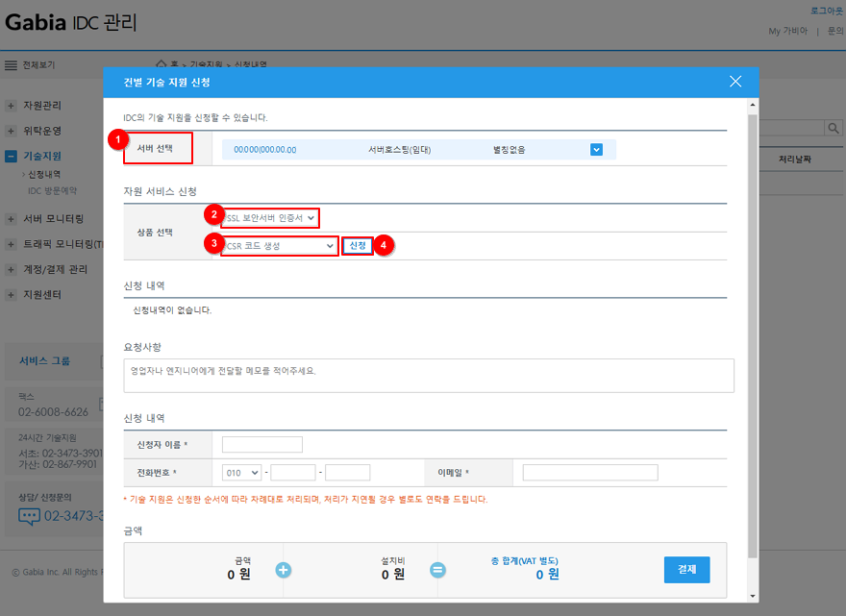
Task: Open the CSR 코드 생성 dropdown
Action: click(280, 246)
